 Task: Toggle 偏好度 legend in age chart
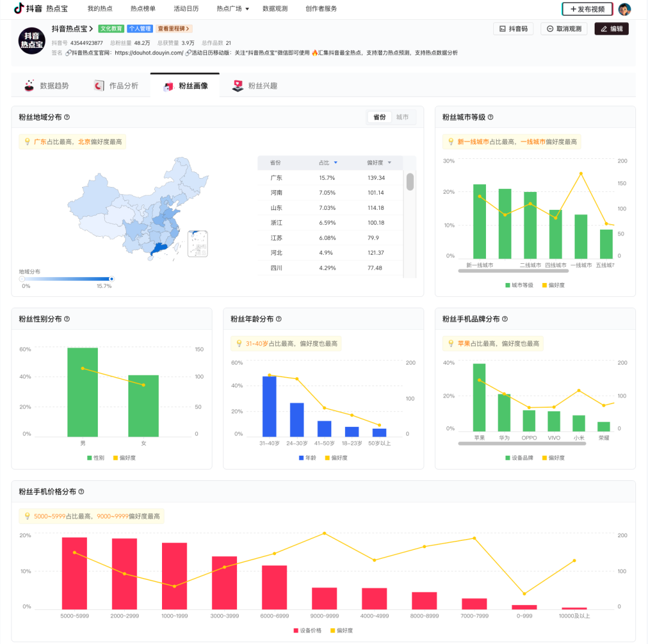point(337,458)
